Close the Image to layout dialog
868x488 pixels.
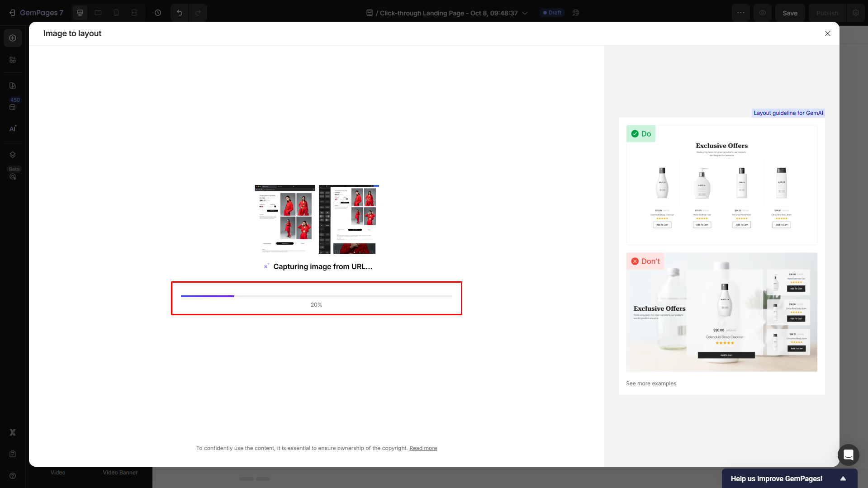[x=827, y=33]
